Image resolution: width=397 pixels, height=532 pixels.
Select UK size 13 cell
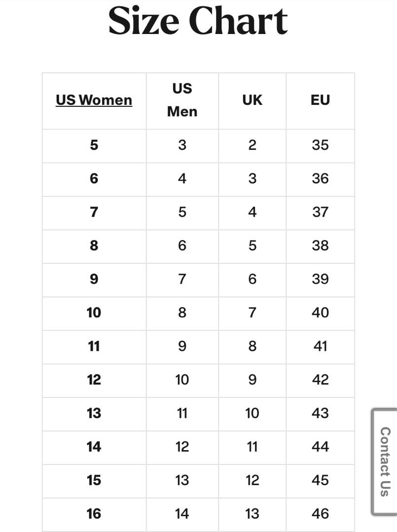(253, 514)
